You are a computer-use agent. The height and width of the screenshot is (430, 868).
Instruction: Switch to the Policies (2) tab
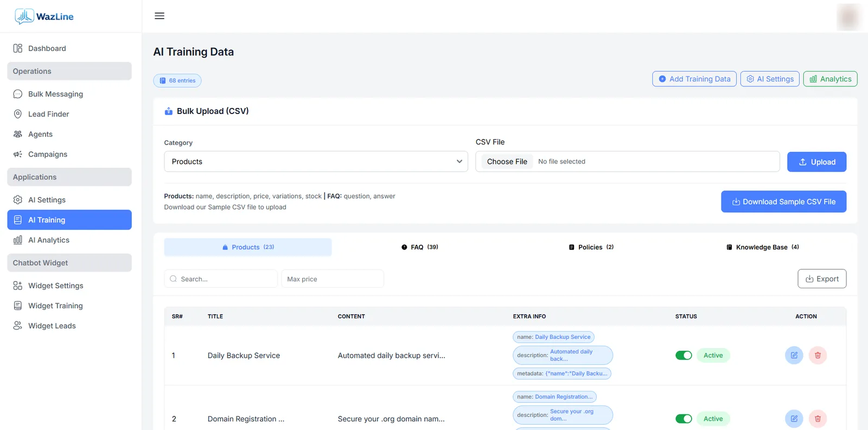(591, 247)
